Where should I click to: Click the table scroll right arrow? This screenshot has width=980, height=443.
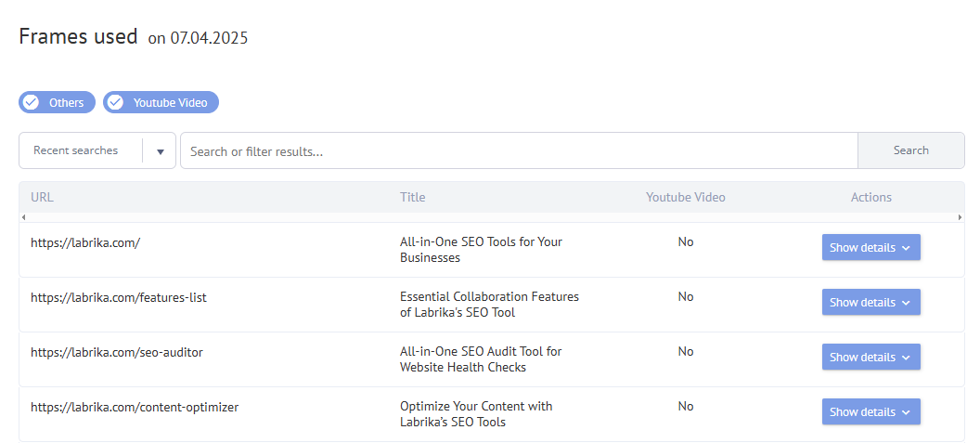tap(961, 217)
